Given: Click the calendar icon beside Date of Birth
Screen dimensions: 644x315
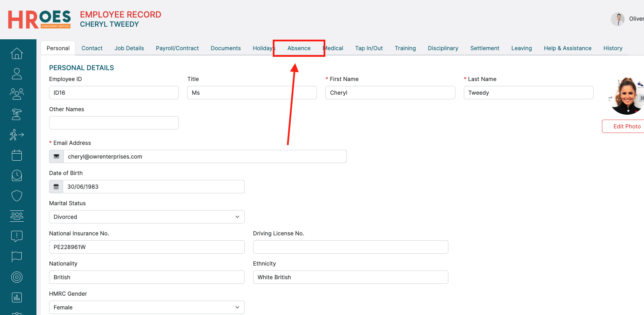Looking at the screenshot, I should pos(56,187).
